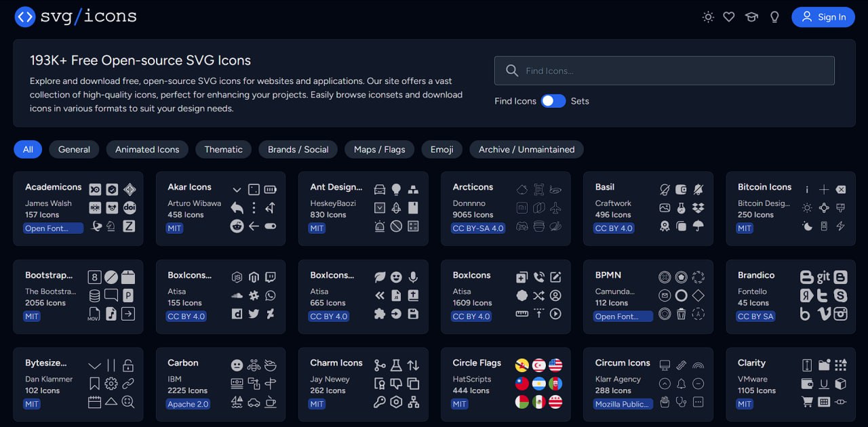Choose the smiley face icon in the Carbon card

click(x=237, y=365)
